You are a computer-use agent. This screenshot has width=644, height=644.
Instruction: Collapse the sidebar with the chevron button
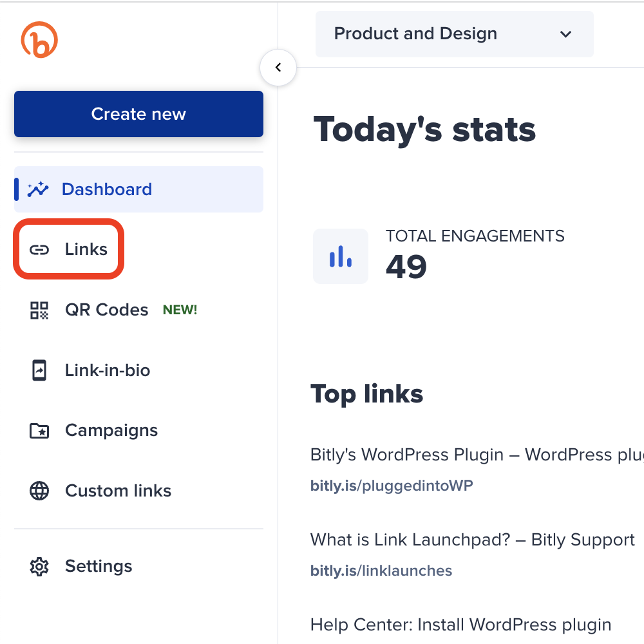coord(278,68)
